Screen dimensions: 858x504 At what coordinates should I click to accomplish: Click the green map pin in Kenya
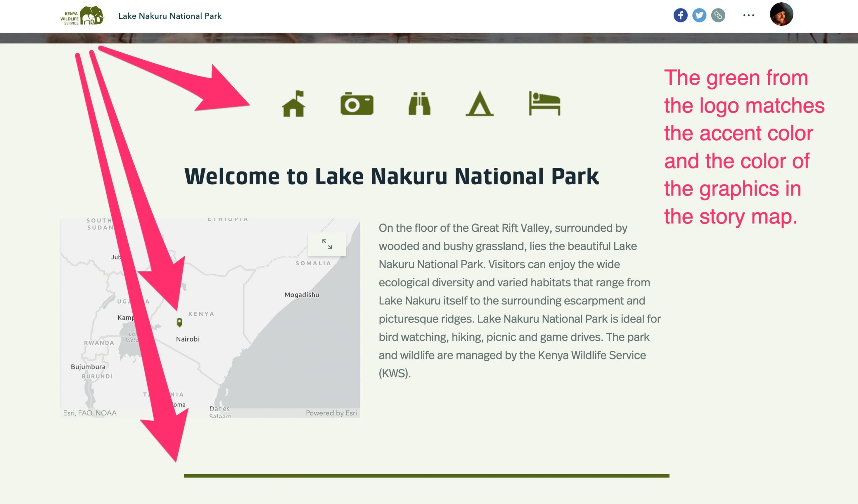[x=179, y=322]
